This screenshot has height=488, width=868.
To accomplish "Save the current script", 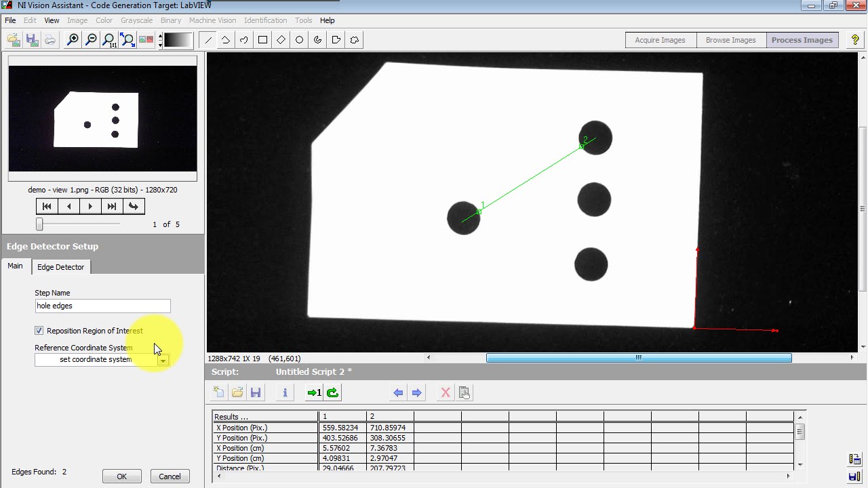I will 256,392.
